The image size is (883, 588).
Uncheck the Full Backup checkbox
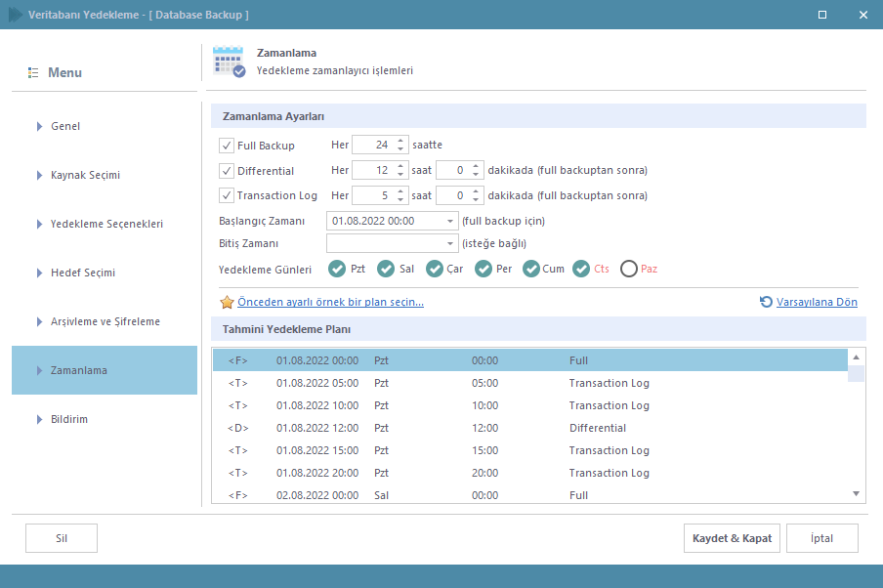tap(227, 146)
